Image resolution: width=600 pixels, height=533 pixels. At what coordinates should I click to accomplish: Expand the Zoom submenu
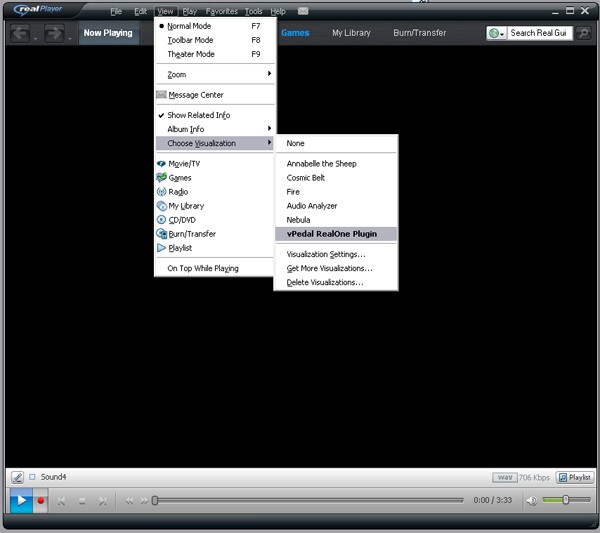pyautogui.click(x=215, y=74)
